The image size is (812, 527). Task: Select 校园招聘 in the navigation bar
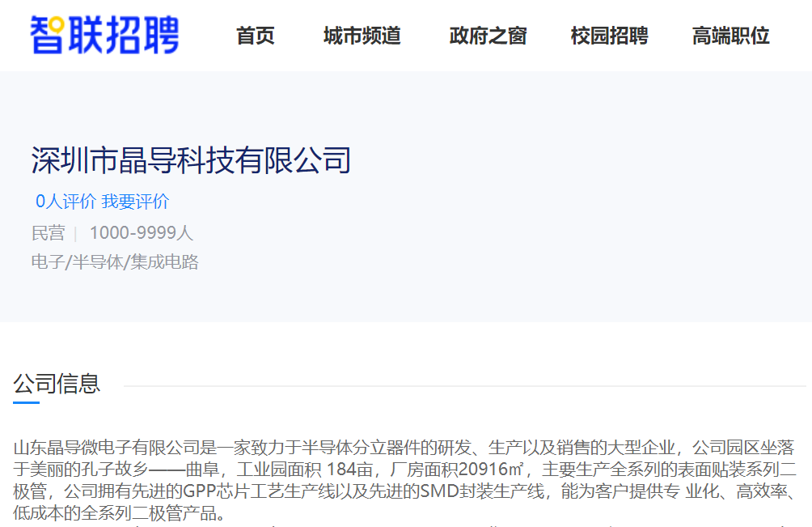click(x=610, y=36)
